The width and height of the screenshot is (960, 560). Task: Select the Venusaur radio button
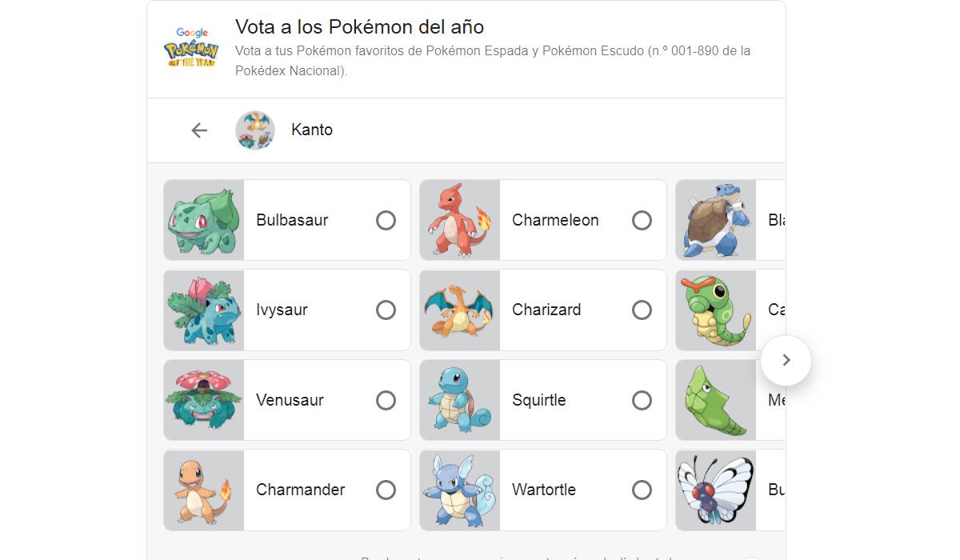click(x=387, y=399)
